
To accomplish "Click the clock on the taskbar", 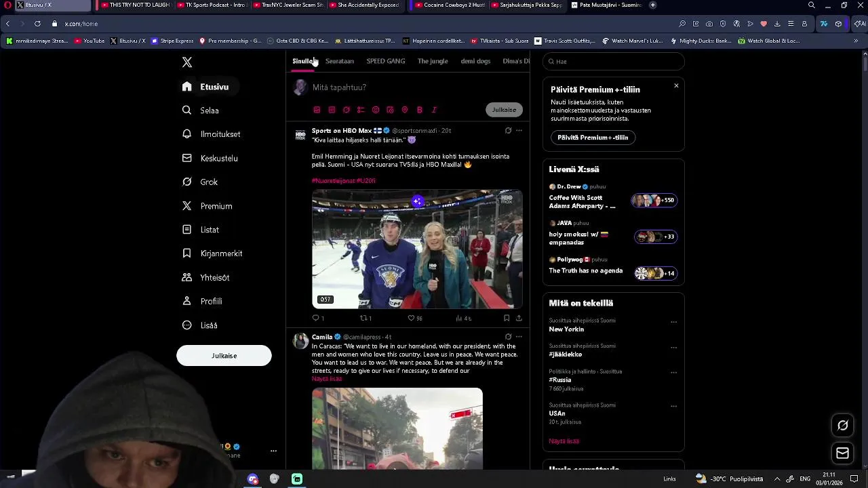I will (829, 479).
